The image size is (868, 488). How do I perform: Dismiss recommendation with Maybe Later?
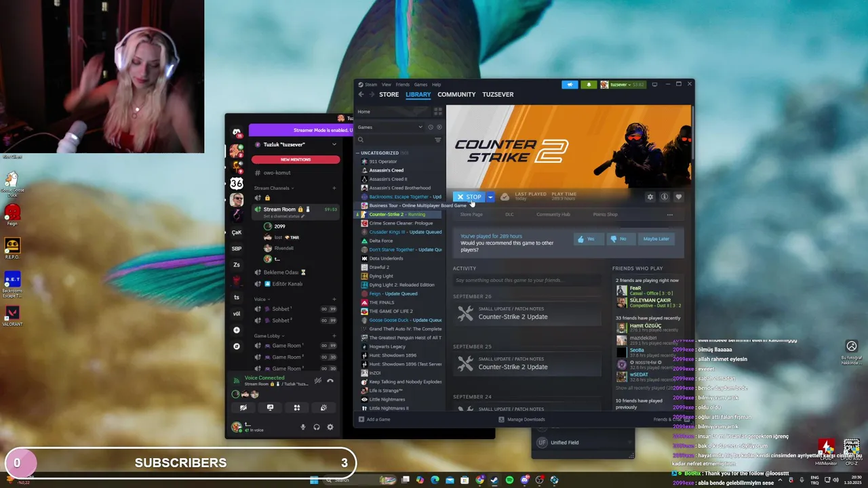656,239
